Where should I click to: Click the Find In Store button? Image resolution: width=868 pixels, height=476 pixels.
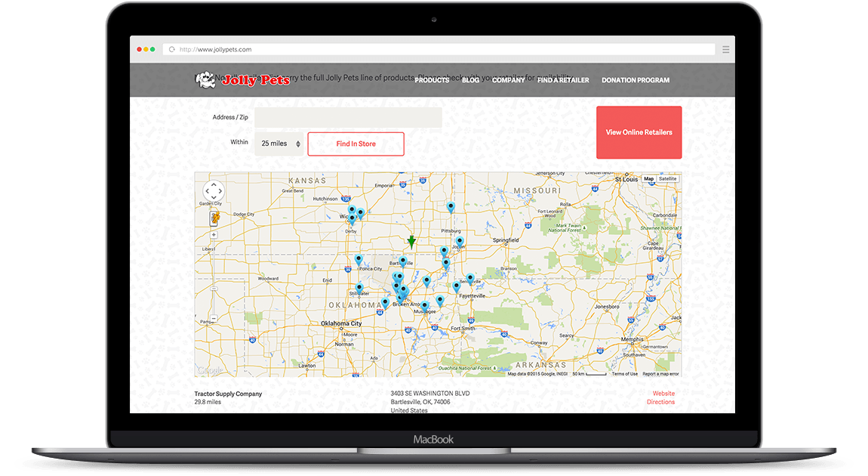356,144
